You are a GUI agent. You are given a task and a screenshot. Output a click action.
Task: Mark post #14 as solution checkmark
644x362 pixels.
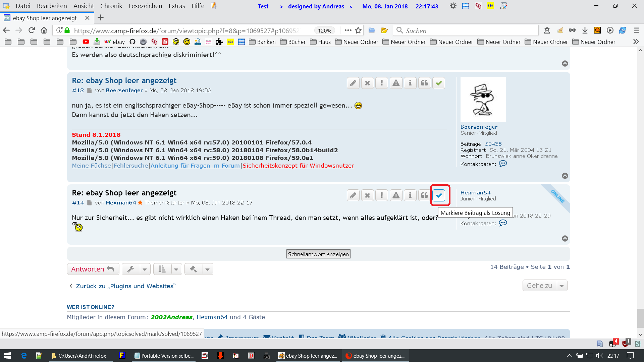(439, 195)
